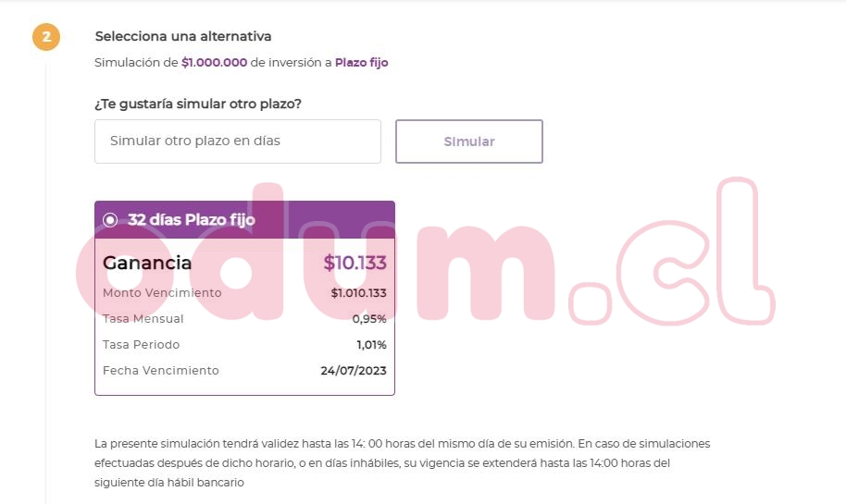Click the Ganancia label

(147, 263)
